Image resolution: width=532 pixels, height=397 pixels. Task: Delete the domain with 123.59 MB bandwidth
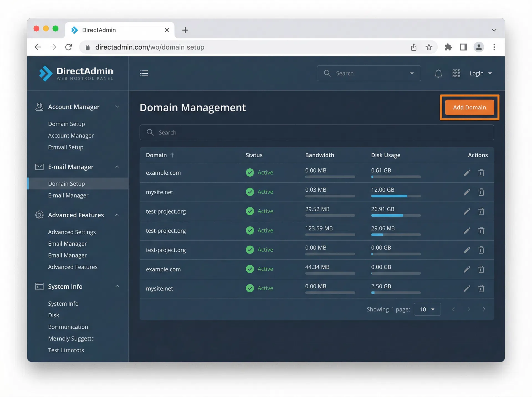tap(481, 231)
